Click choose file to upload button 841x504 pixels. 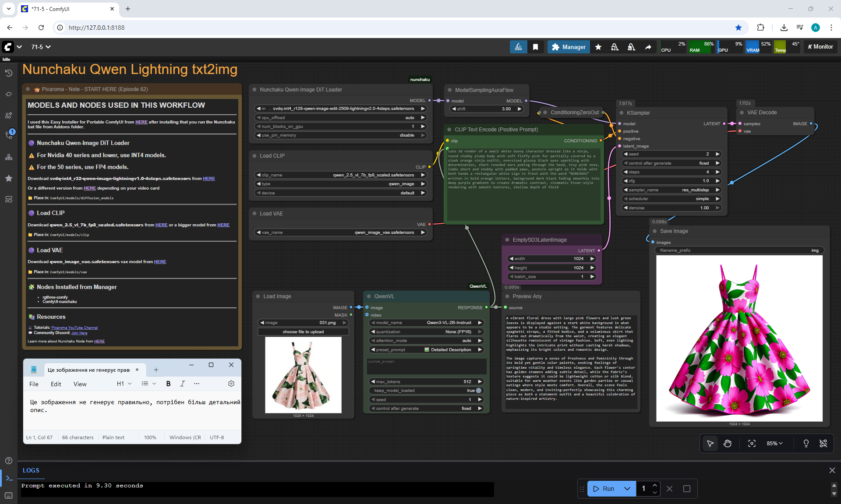coord(303,332)
